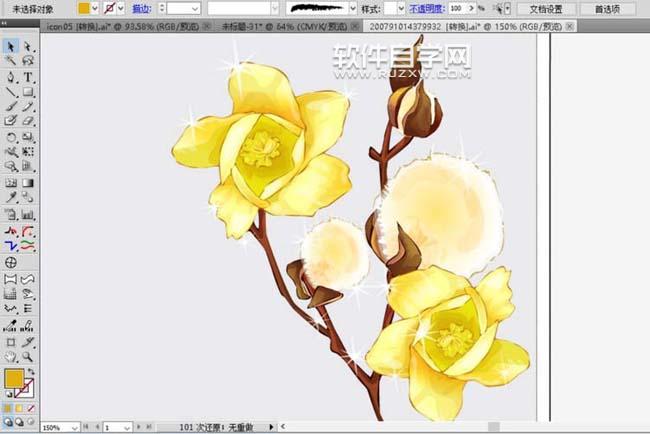Select the Type tool
Viewport: 650px width, 434px height.
click(x=28, y=77)
